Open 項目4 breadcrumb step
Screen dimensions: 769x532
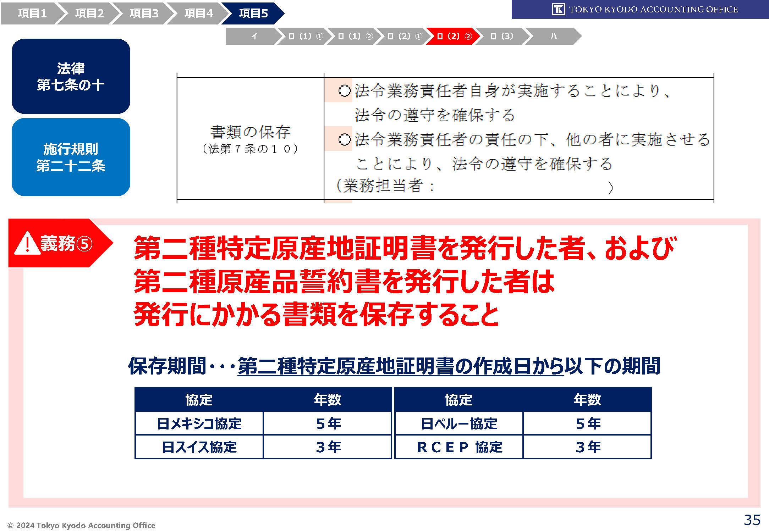(198, 13)
